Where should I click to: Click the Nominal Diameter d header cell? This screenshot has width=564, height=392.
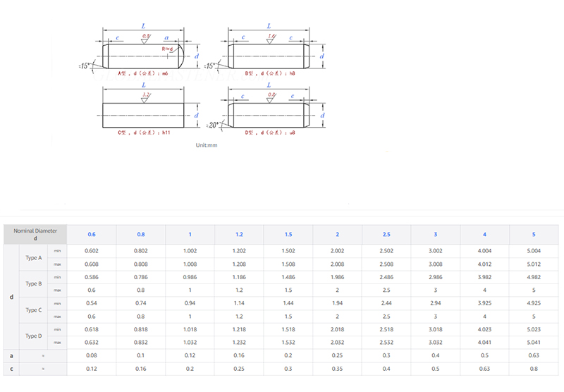35,235
